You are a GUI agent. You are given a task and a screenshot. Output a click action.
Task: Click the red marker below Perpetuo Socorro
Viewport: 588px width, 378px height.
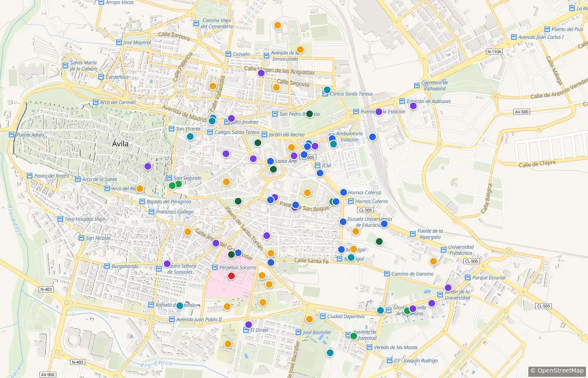[x=231, y=276]
